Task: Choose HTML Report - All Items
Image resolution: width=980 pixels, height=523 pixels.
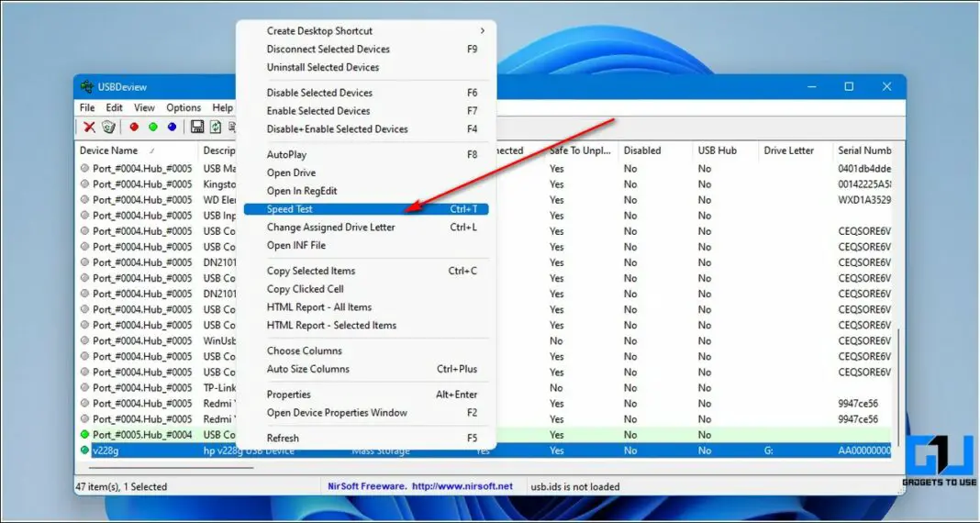Action: [x=318, y=307]
